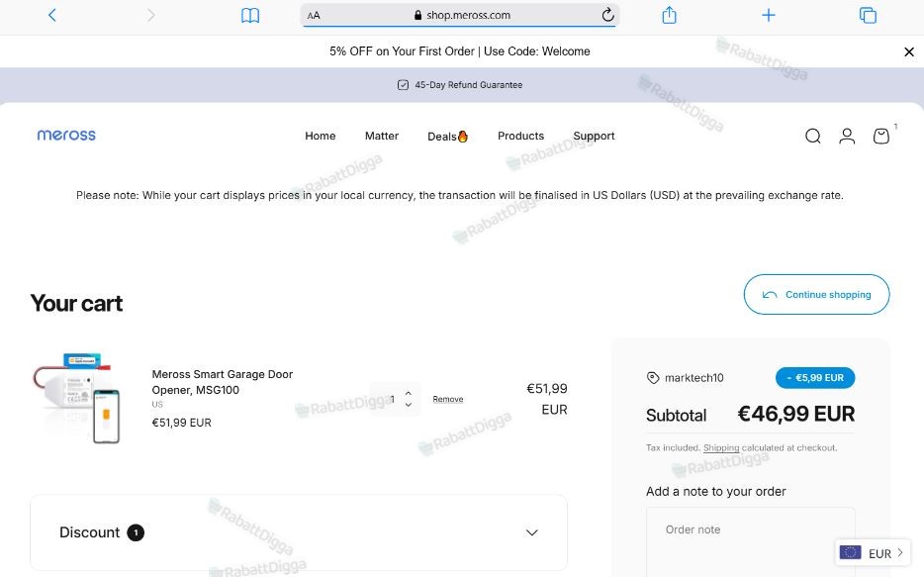Open the site search magnifier icon
The width and height of the screenshot is (924, 577).
[812, 137]
